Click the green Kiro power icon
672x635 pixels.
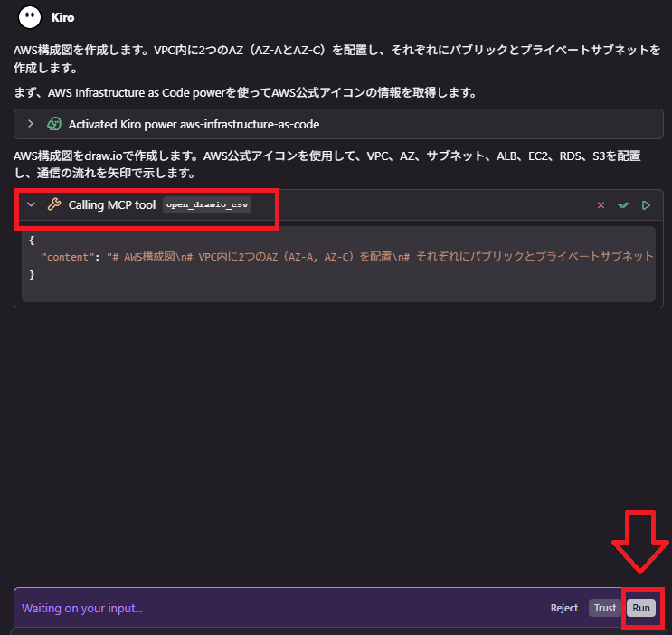54,124
